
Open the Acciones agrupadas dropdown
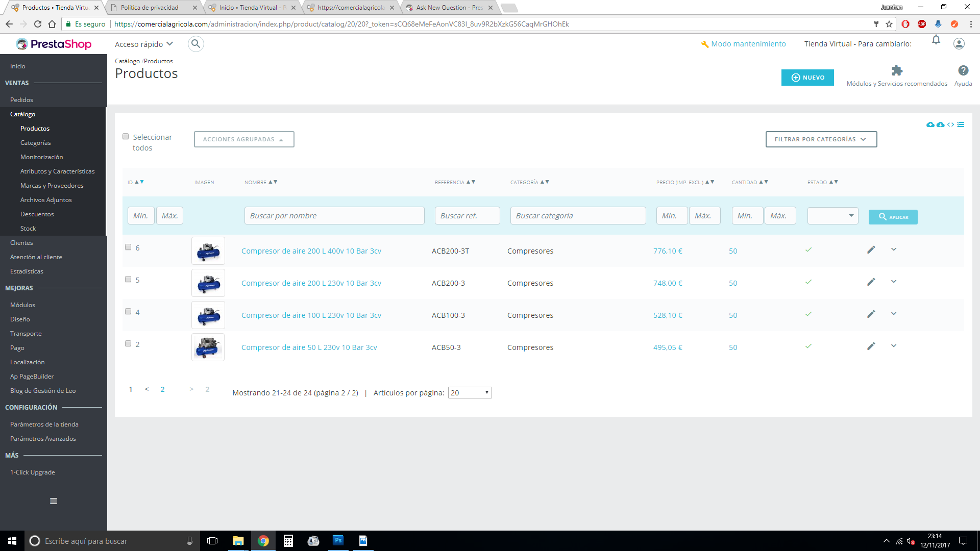pos(243,139)
